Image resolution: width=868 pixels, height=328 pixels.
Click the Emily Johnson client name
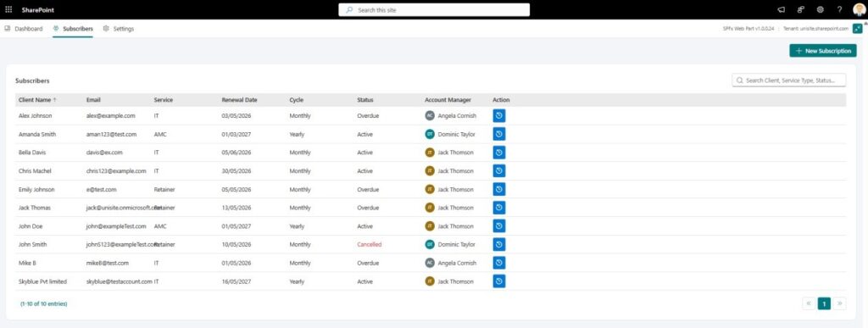pyautogui.click(x=36, y=189)
